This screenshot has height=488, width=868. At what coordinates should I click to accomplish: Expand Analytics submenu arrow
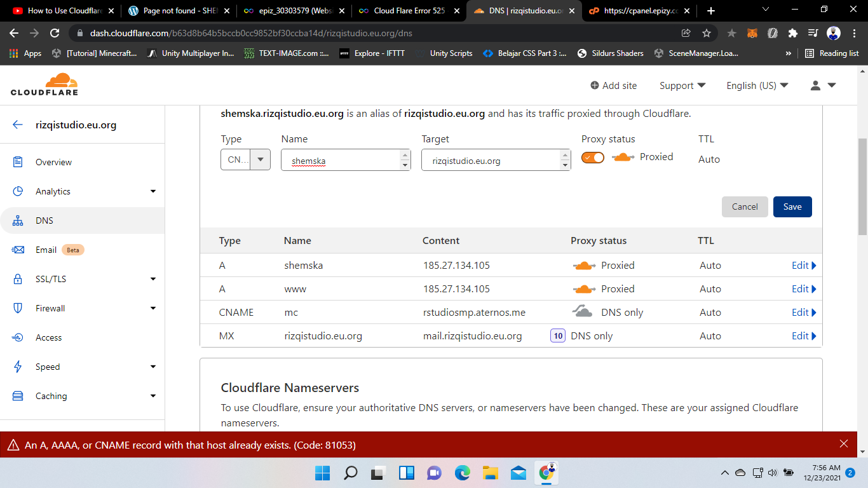tap(153, 191)
